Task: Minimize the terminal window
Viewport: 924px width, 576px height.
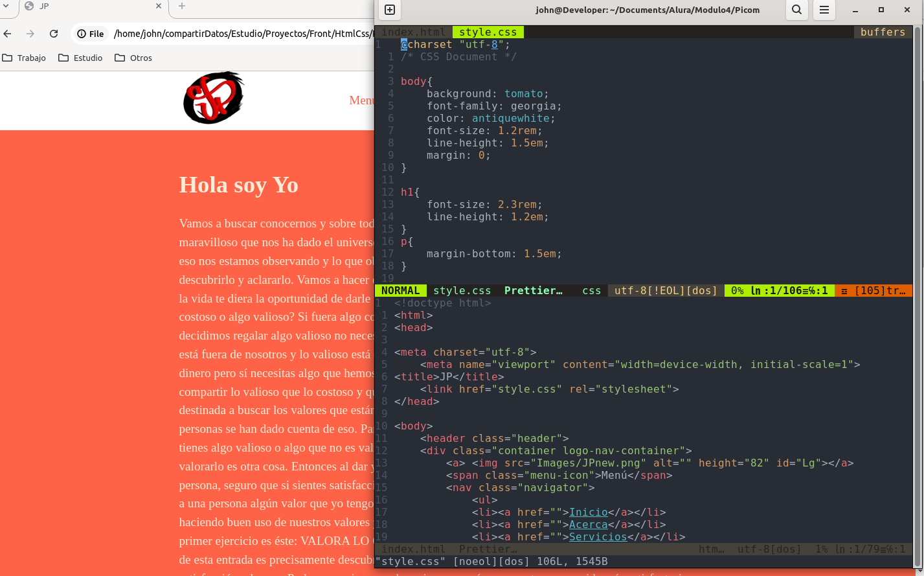Action: [855, 10]
